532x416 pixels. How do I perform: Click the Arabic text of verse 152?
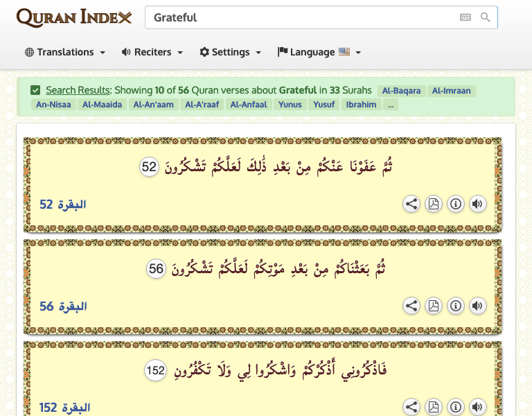(281, 370)
